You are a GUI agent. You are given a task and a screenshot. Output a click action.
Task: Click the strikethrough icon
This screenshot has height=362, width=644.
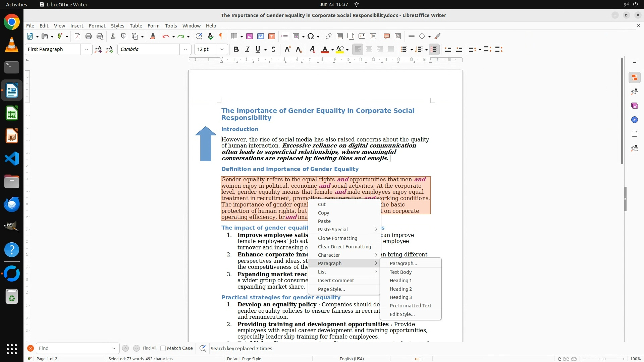point(273,49)
